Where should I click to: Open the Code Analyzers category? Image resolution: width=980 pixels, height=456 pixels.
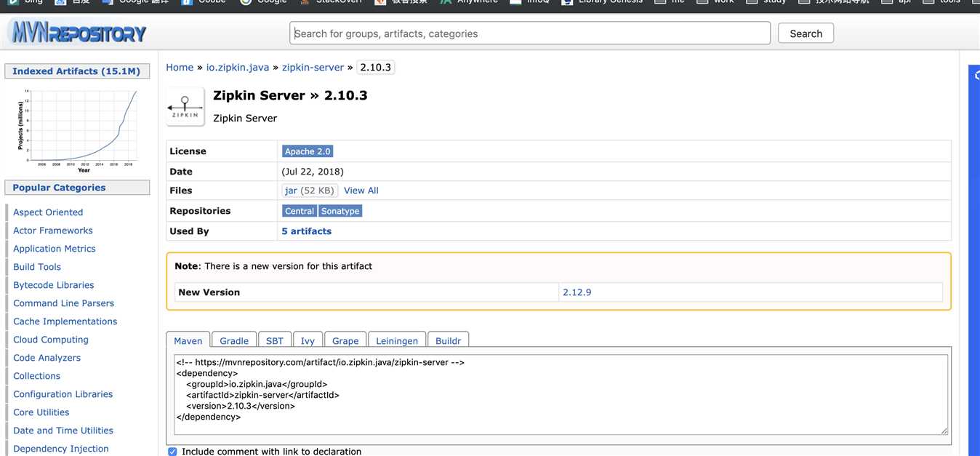click(x=47, y=358)
